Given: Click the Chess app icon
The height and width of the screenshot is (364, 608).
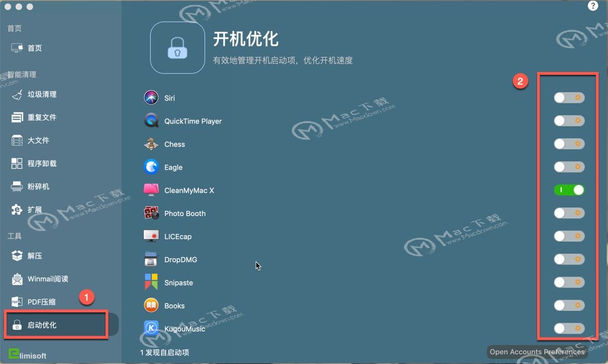Looking at the screenshot, I should (151, 144).
